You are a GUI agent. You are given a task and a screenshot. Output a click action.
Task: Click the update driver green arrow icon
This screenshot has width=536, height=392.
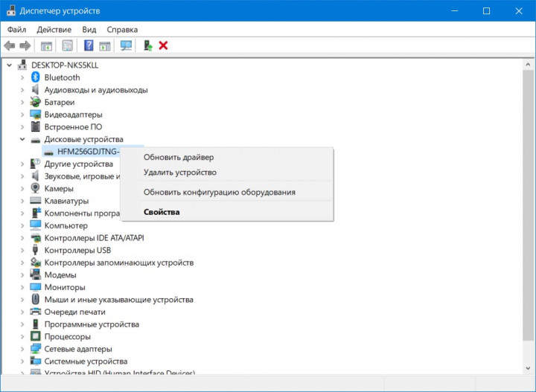click(x=147, y=45)
